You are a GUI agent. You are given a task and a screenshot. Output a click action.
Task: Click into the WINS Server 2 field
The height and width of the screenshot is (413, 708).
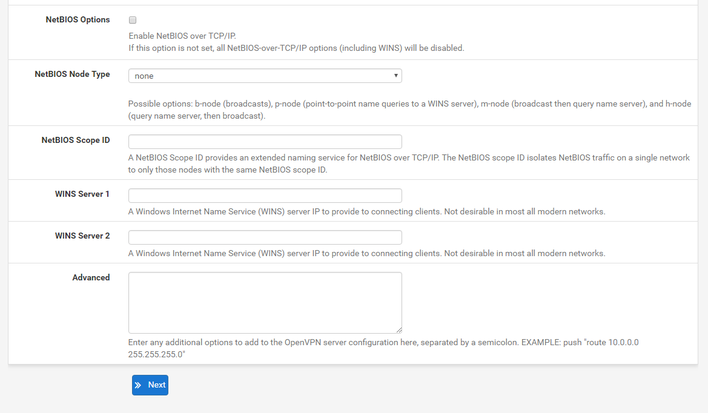(x=265, y=237)
